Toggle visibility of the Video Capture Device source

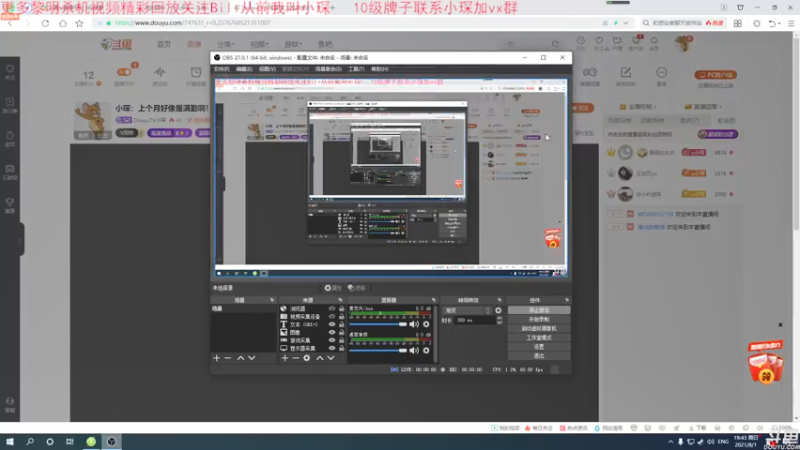(332, 316)
